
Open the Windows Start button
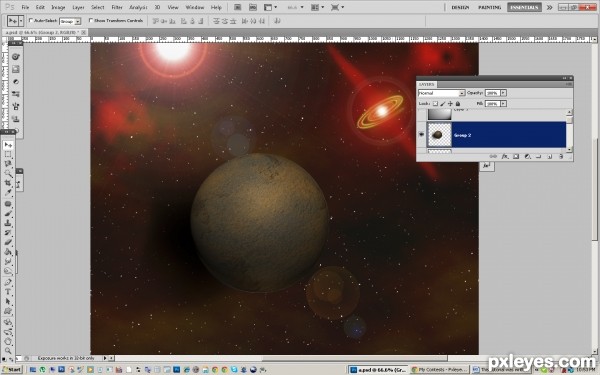[x=11, y=370]
